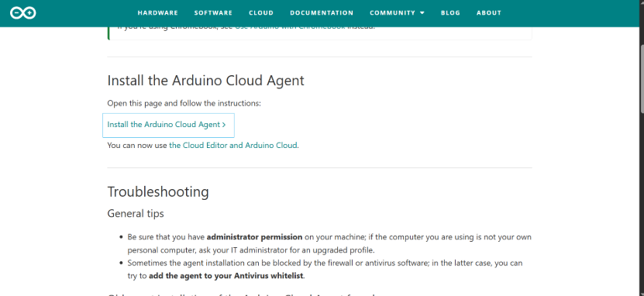Click the General tips subheading

[x=136, y=214]
